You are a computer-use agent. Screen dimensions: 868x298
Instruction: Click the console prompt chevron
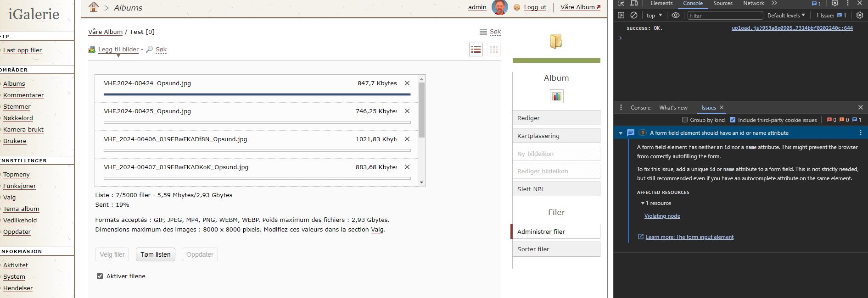coord(621,38)
